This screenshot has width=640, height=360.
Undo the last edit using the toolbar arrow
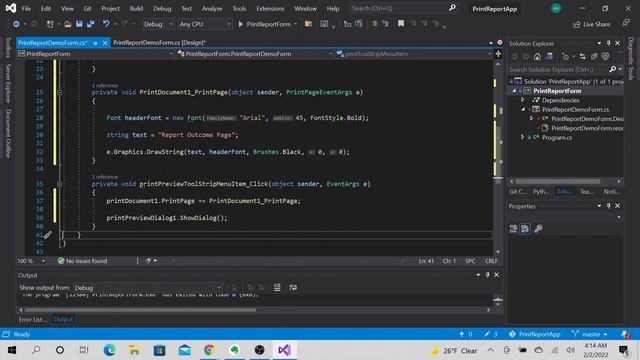pos(106,24)
